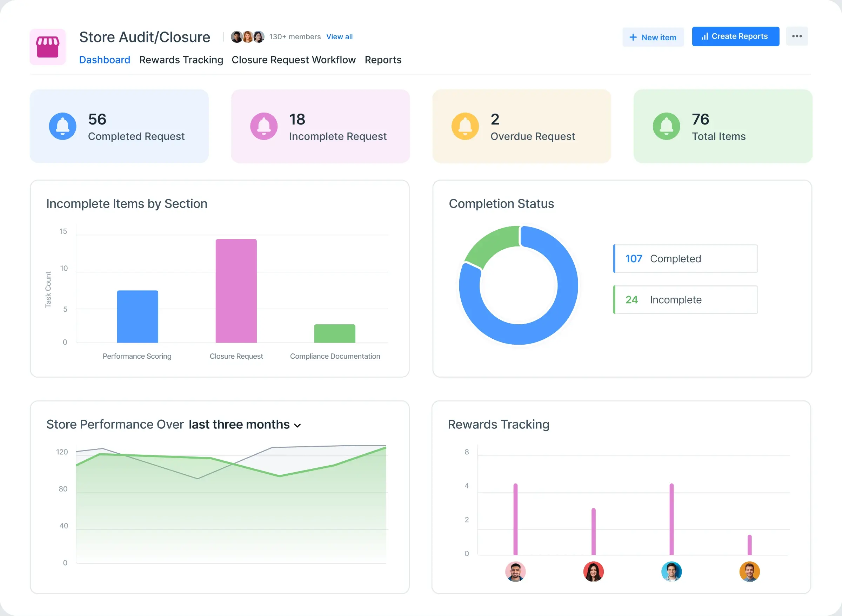The image size is (842, 616).
Task: Go to the Reports tab
Action: pyautogui.click(x=383, y=60)
